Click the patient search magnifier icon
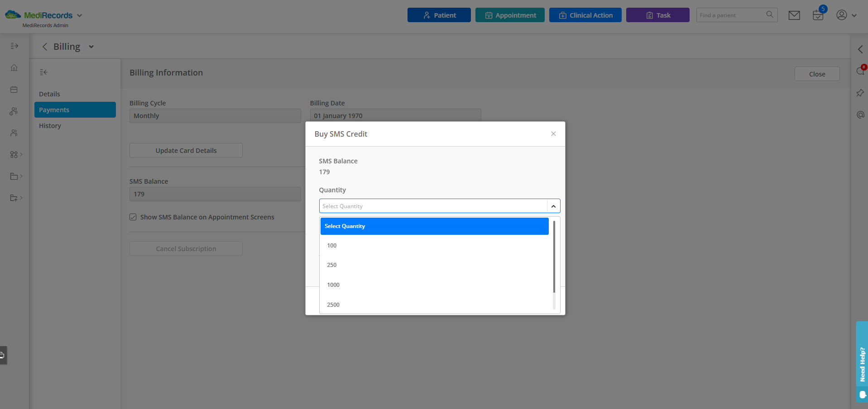This screenshot has height=409, width=868. (769, 14)
